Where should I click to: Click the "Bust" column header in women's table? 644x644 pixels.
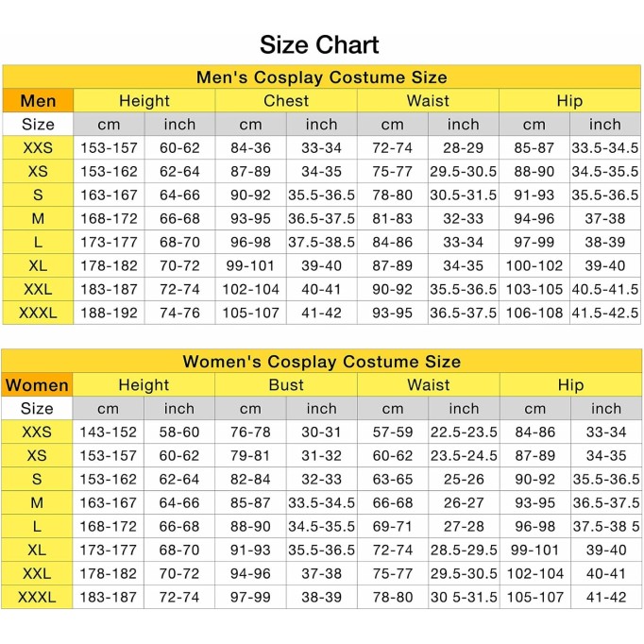coord(286,385)
